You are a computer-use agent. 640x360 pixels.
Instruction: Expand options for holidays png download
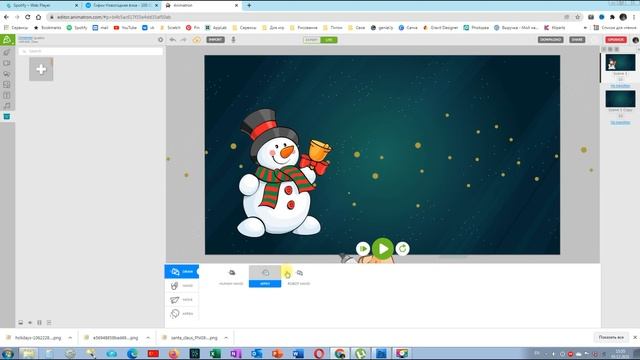pos(70,338)
